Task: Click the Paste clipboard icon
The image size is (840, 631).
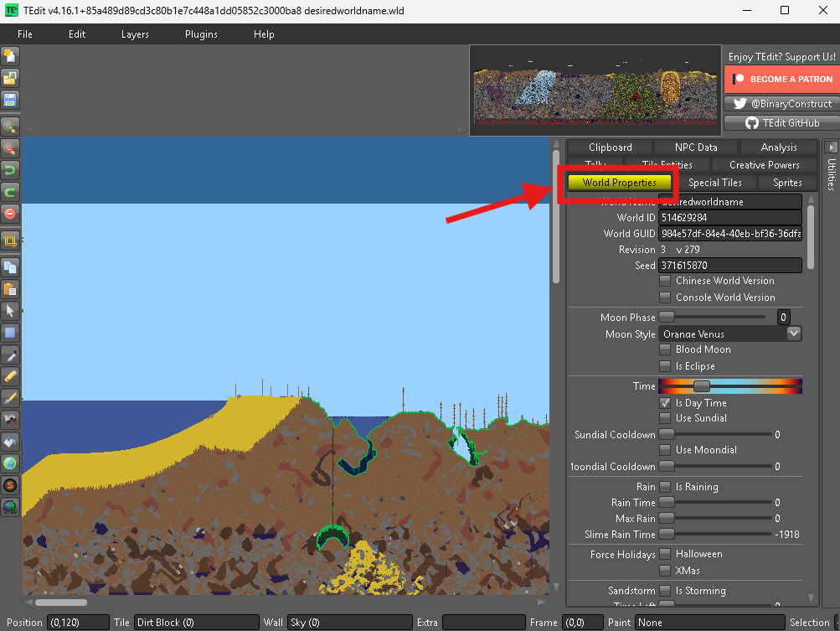Action: tap(10, 289)
